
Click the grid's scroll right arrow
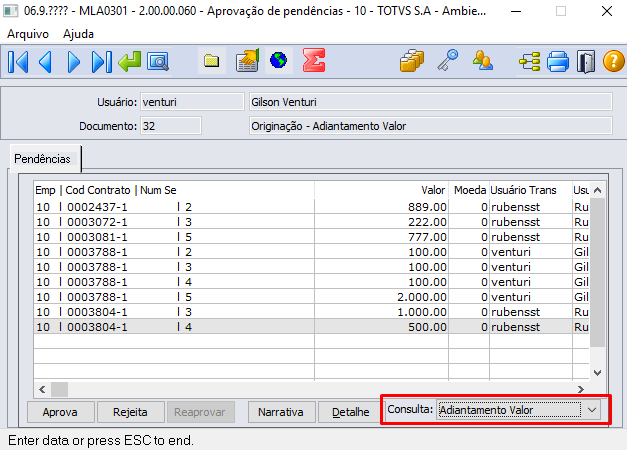click(581, 389)
